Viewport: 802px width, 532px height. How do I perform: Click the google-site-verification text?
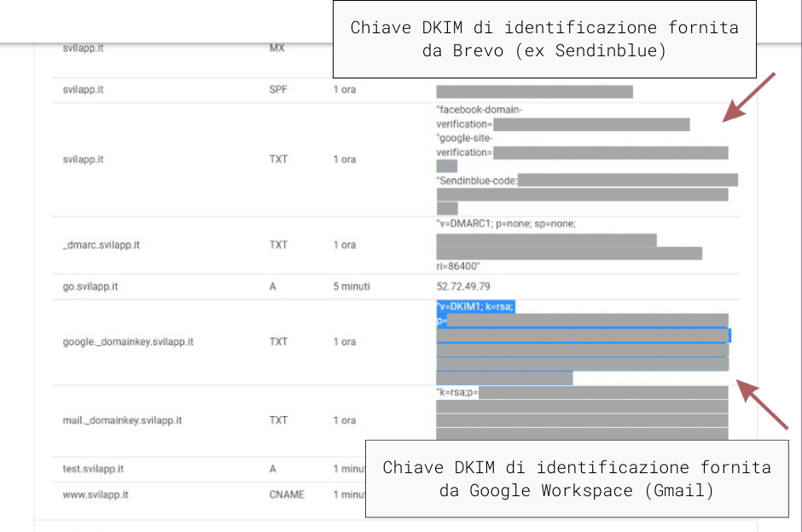(x=465, y=137)
